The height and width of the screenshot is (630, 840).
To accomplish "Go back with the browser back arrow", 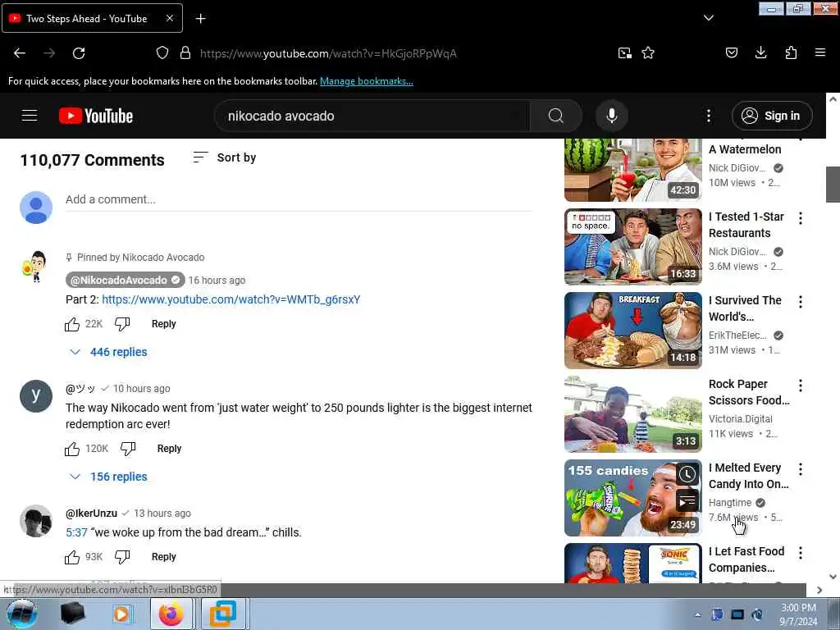I will (x=20, y=53).
